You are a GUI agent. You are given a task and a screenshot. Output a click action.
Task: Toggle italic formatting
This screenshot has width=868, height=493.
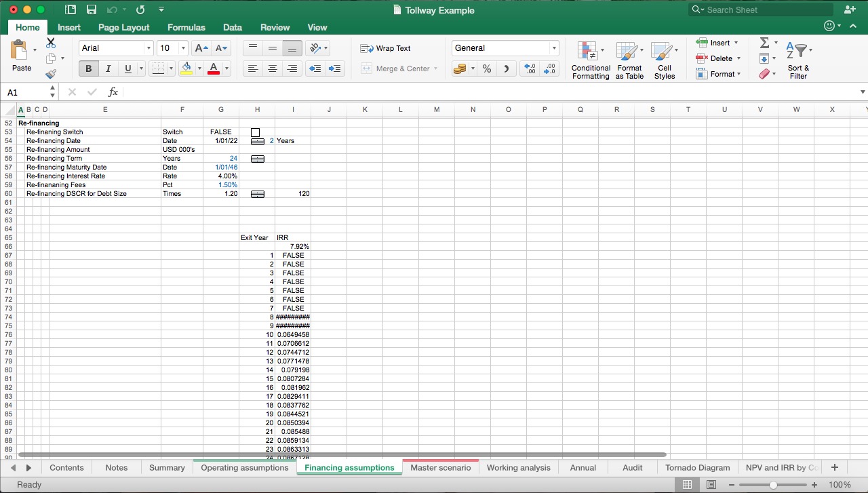tap(108, 68)
